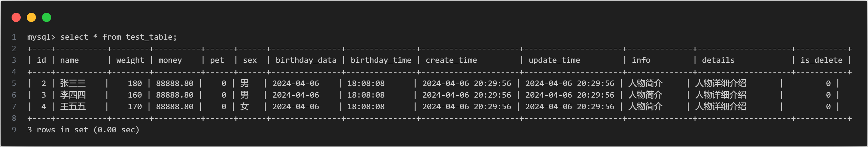
Task: Click the green maximize dot
Action: pos(47,18)
